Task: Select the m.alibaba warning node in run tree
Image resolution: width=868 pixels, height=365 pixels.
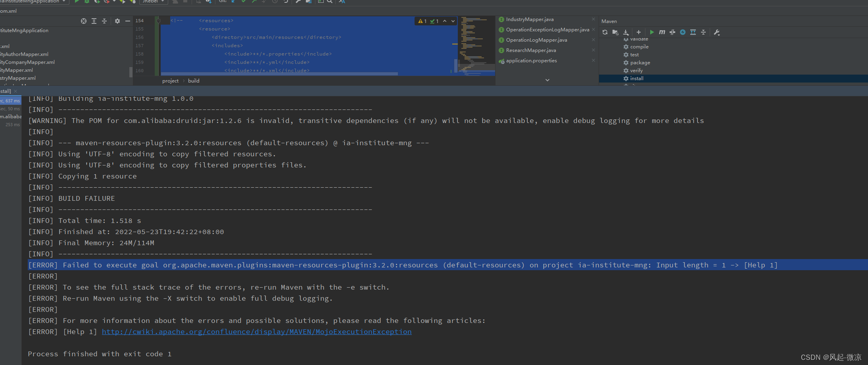Action: tap(11, 117)
